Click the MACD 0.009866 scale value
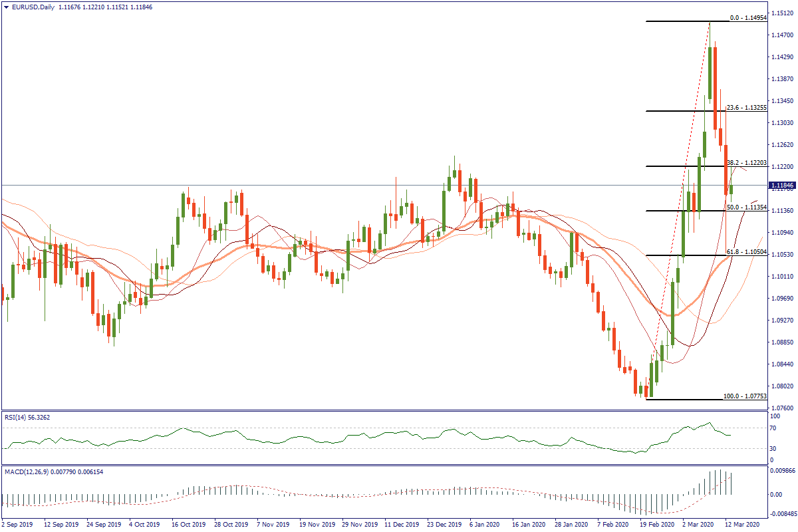The image size is (798, 532). coord(782,469)
